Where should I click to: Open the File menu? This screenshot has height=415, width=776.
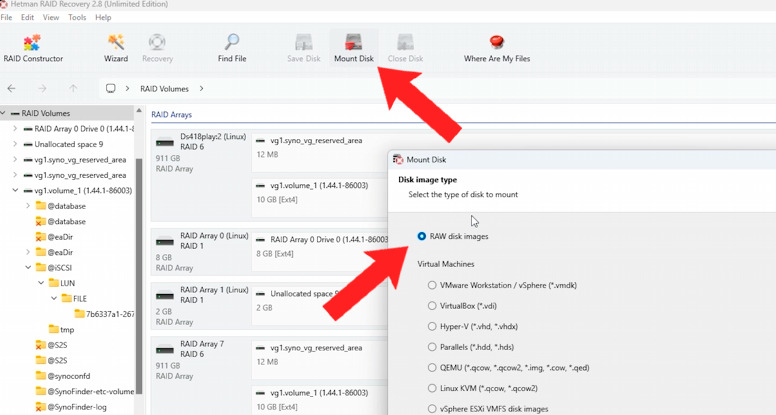[x=6, y=17]
